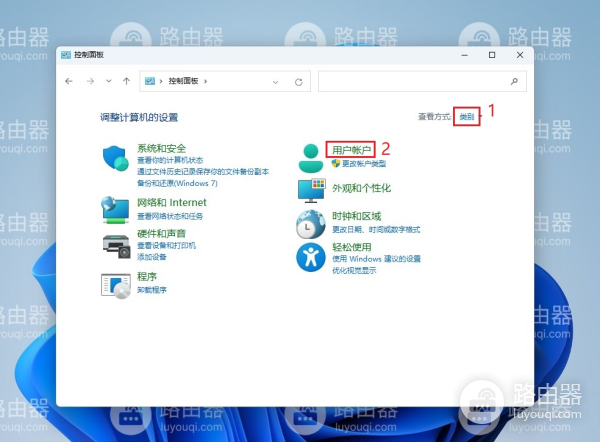Click the 更改帐户类型 link
The image size is (600, 442).
(364, 164)
